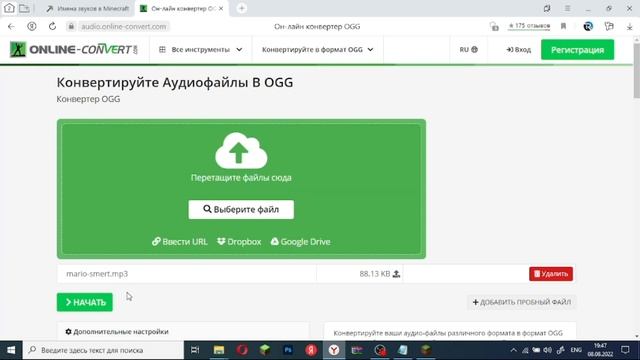
Task: Click the volume icon in the system tray
Action: 547,350
